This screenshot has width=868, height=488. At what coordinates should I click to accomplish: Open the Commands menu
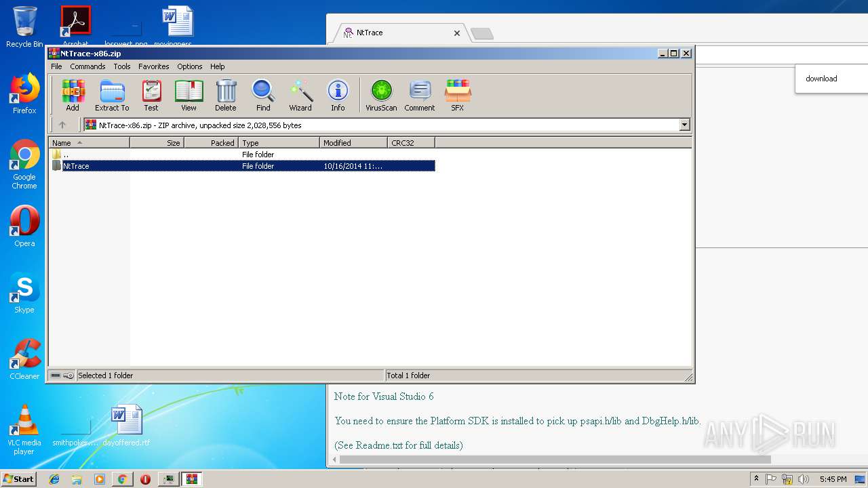(x=87, y=66)
